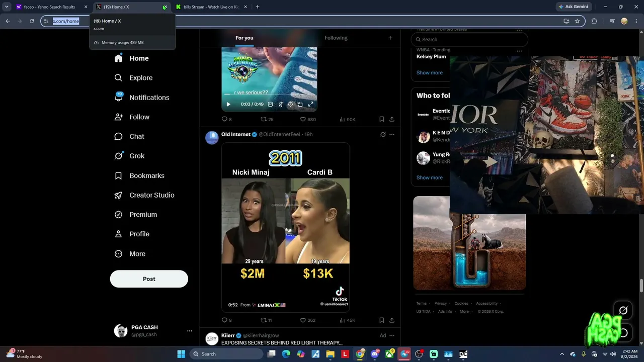
Task: Open Chrome extensions puzzle icon
Action: pyautogui.click(x=594, y=21)
